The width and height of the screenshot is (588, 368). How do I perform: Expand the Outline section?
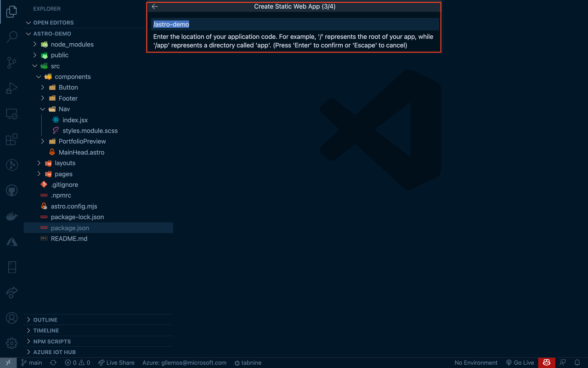98,320
